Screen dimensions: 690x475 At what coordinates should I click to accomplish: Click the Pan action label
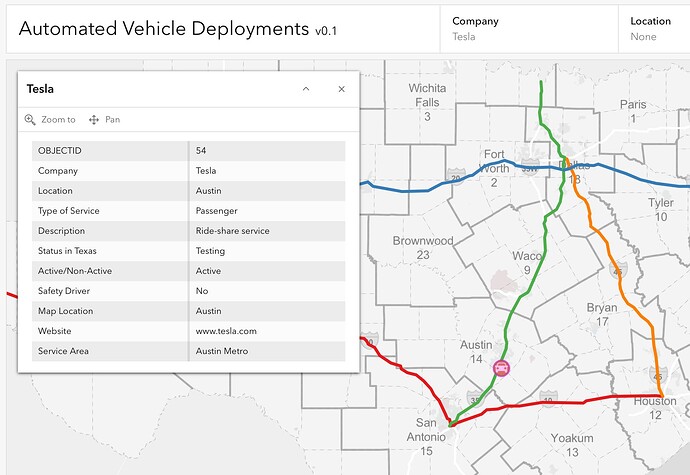pos(113,120)
